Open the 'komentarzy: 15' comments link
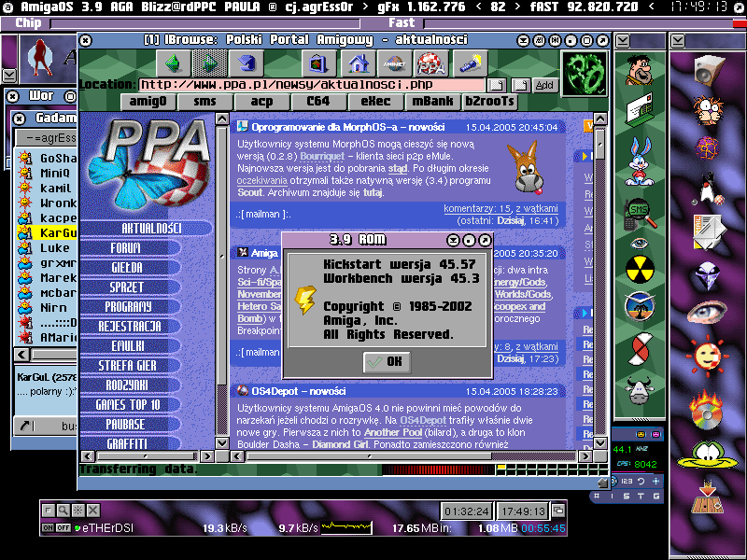Image resolution: width=747 pixels, height=560 pixels. click(477, 208)
